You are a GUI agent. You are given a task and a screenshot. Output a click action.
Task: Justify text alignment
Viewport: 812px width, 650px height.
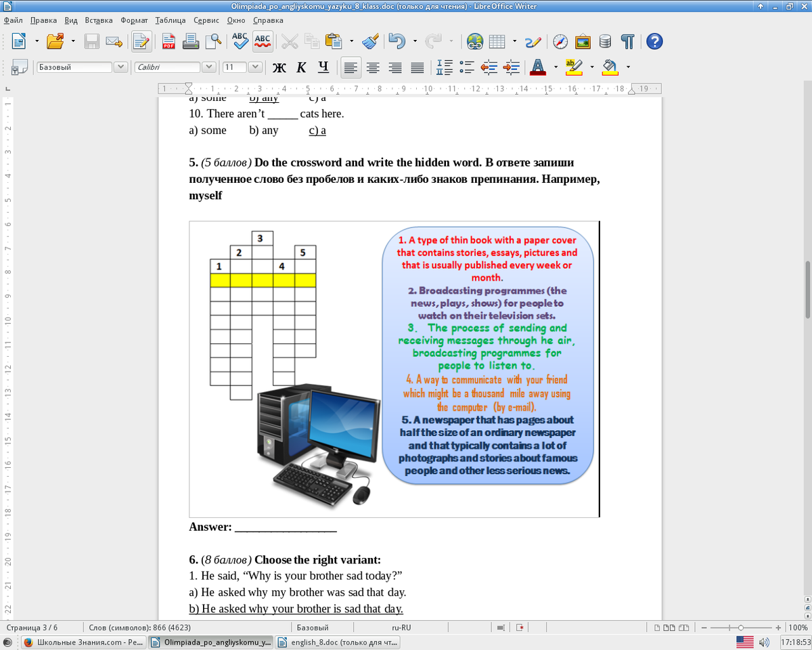pyautogui.click(x=418, y=67)
